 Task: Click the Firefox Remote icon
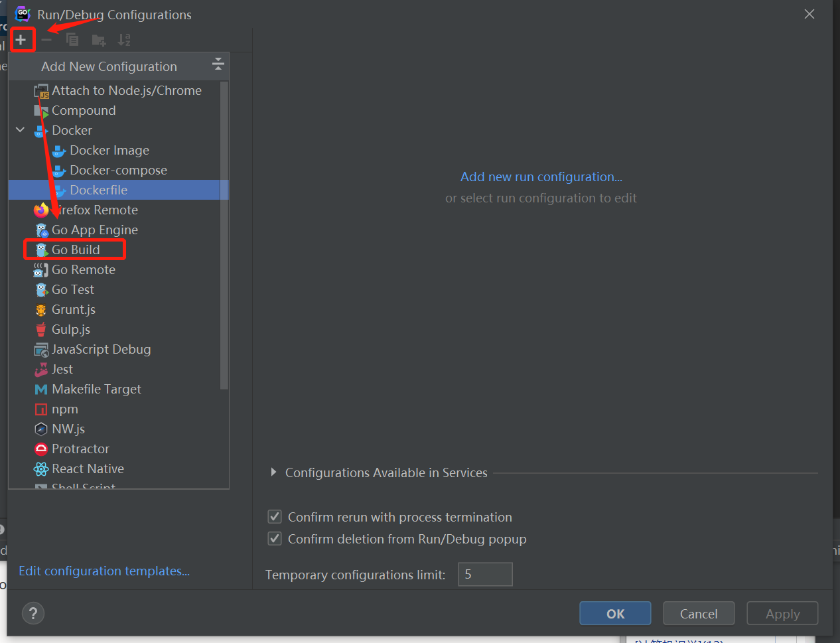point(41,210)
